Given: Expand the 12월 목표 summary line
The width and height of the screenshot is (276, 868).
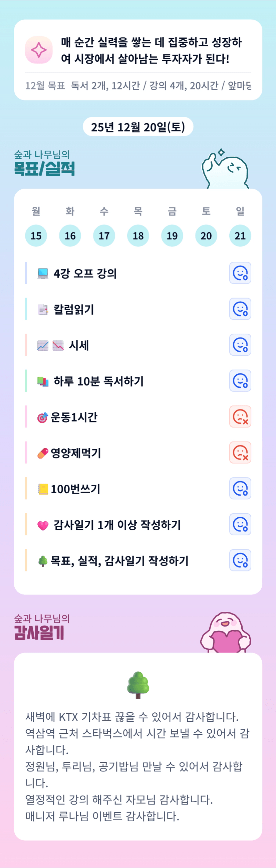Looking at the screenshot, I should pyautogui.click(x=138, y=85).
